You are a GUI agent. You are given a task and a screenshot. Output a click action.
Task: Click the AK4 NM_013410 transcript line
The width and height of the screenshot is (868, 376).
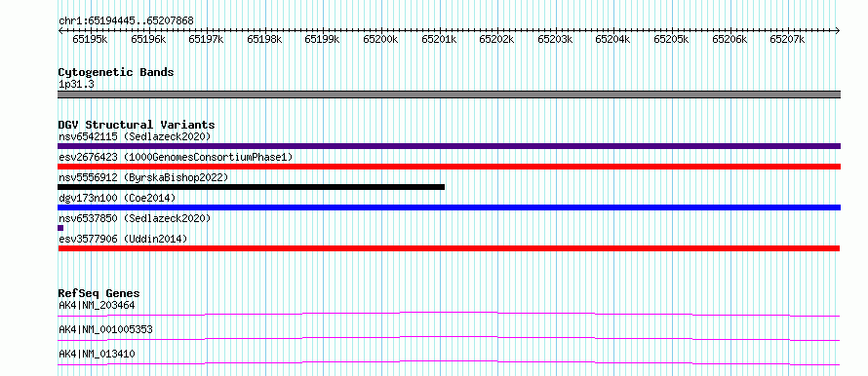pos(449,362)
